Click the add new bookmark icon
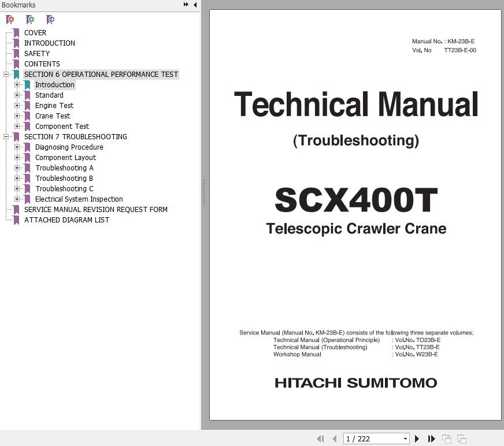 [31, 20]
